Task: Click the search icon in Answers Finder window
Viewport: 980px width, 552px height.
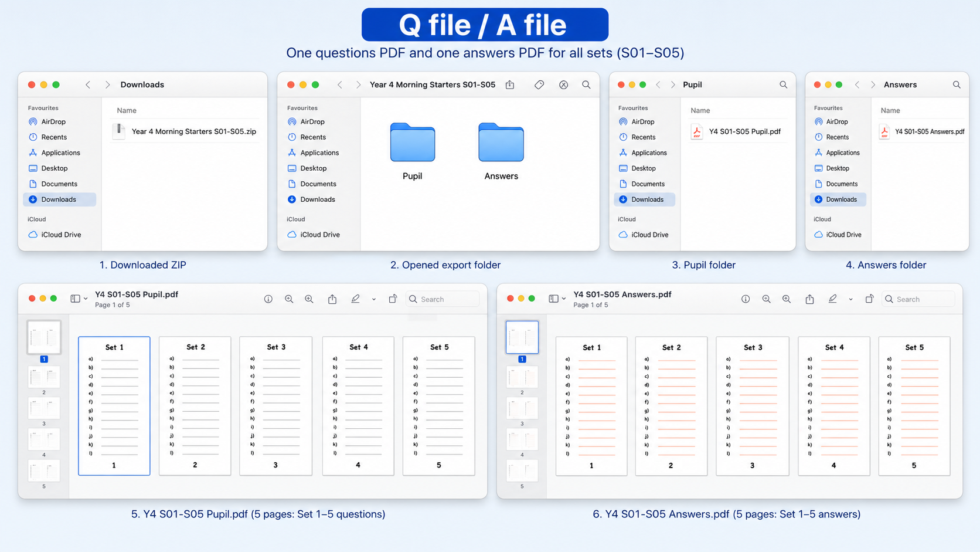Action: (x=957, y=84)
